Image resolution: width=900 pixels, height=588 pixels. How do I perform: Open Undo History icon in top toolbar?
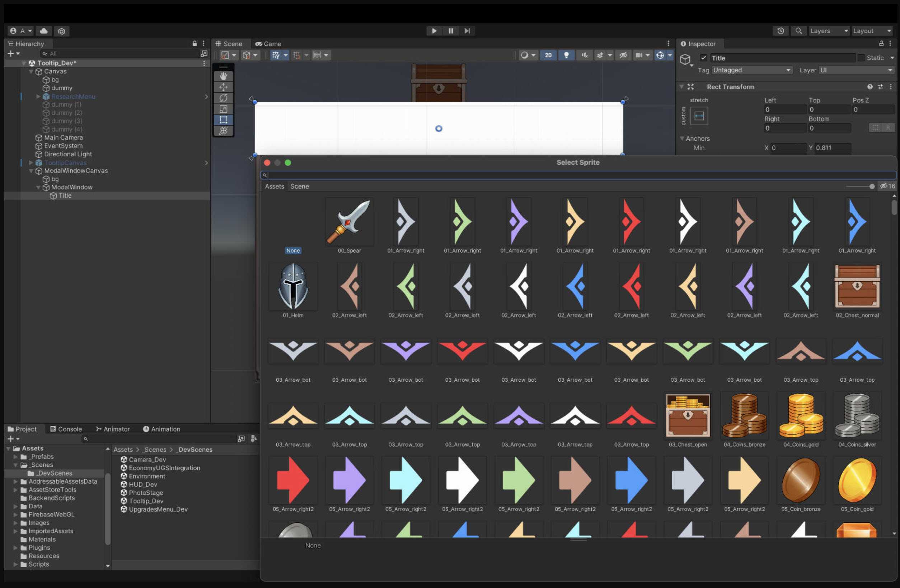click(781, 31)
